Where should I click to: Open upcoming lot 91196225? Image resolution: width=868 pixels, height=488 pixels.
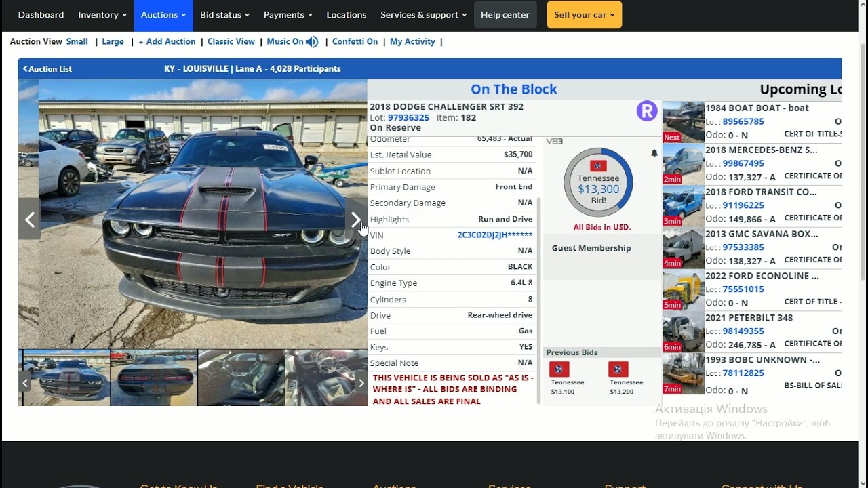coord(743,205)
